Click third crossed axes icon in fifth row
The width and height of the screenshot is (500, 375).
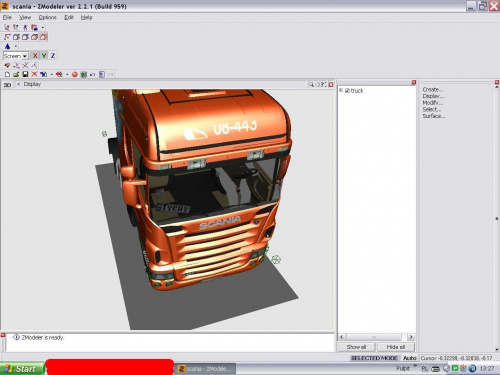pos(25,65)
